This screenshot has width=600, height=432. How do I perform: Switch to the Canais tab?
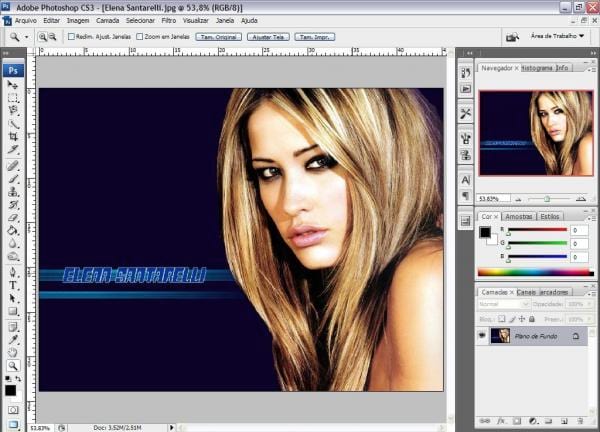tap(526, 292)
